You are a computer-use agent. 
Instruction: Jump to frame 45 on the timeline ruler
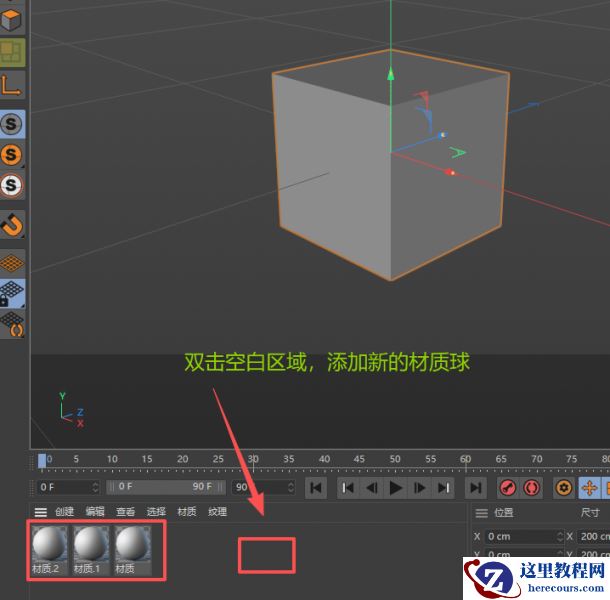[359, 460]
